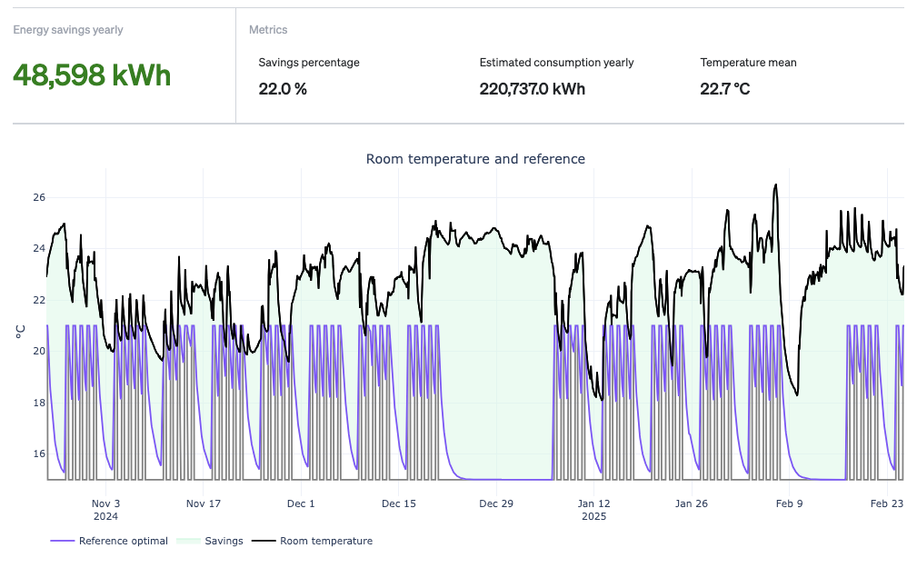Viewport: 917px width, 588px height.
Task: Click the black Room temperature legend line
Action: coord(264,541)
